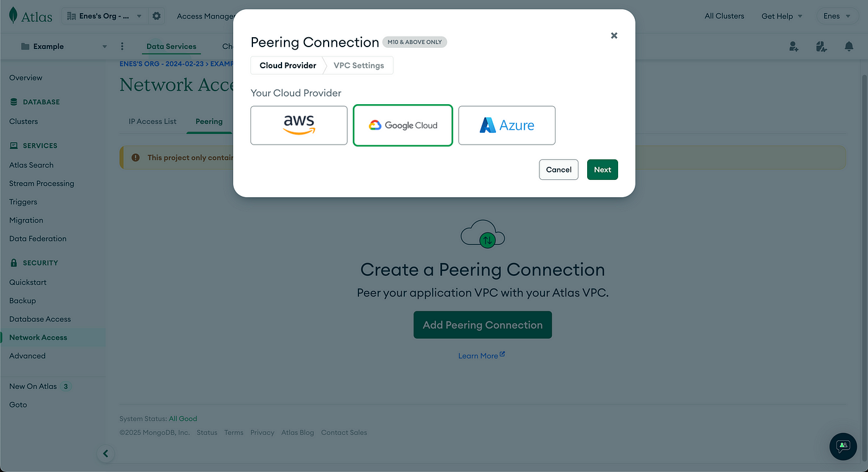Open the Learn More link

[x=482, y=355]
